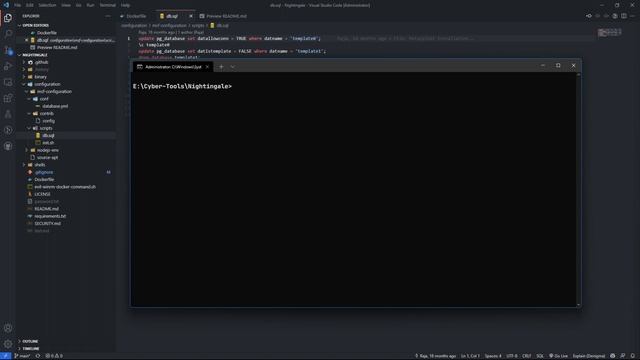
Task: Collapse the Nightingale workspace section
Action: coord(35,55)
